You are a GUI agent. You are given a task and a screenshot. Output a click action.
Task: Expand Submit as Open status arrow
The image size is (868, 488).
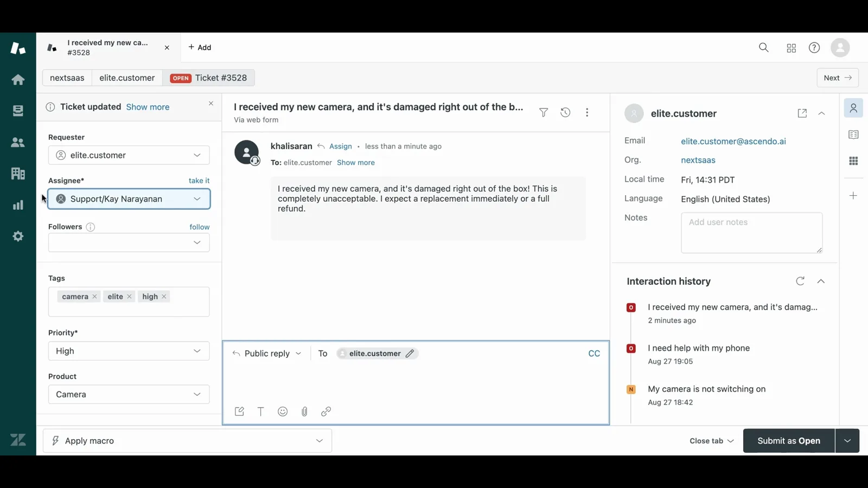(x=847, y=441)
